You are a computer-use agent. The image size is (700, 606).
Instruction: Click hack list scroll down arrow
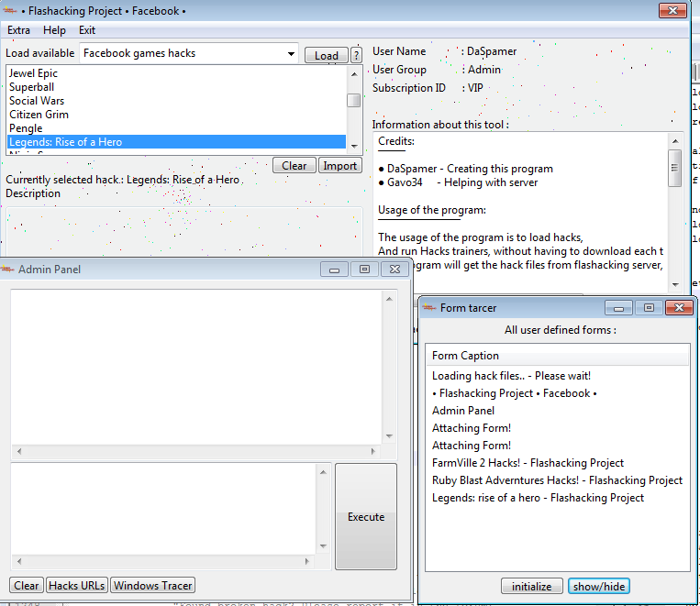[354, 146]
